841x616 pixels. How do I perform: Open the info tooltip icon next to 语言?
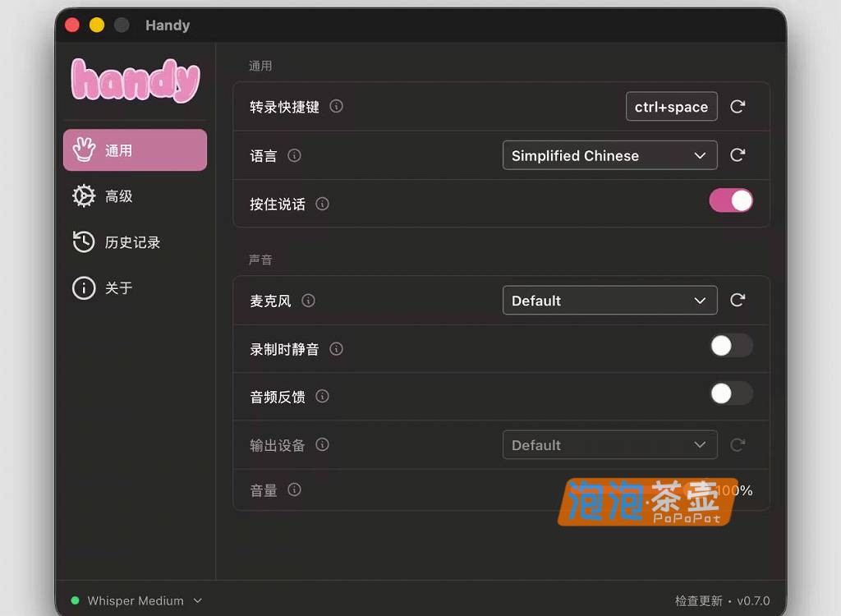(296, 155)
